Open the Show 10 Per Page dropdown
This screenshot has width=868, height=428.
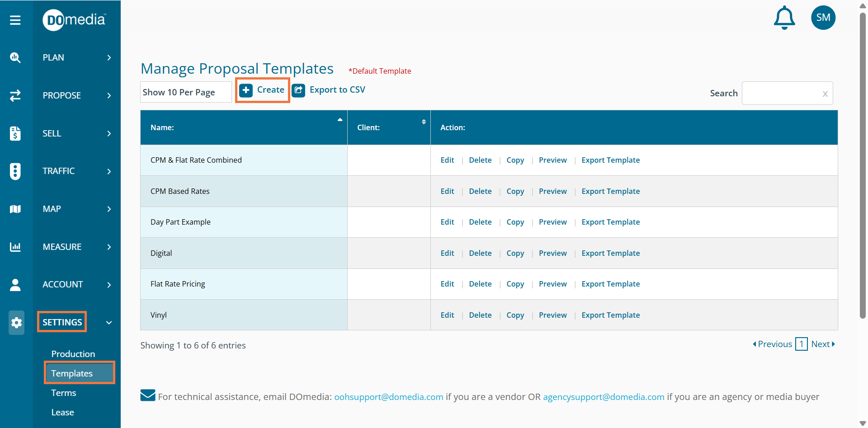[x=186, y=92]
